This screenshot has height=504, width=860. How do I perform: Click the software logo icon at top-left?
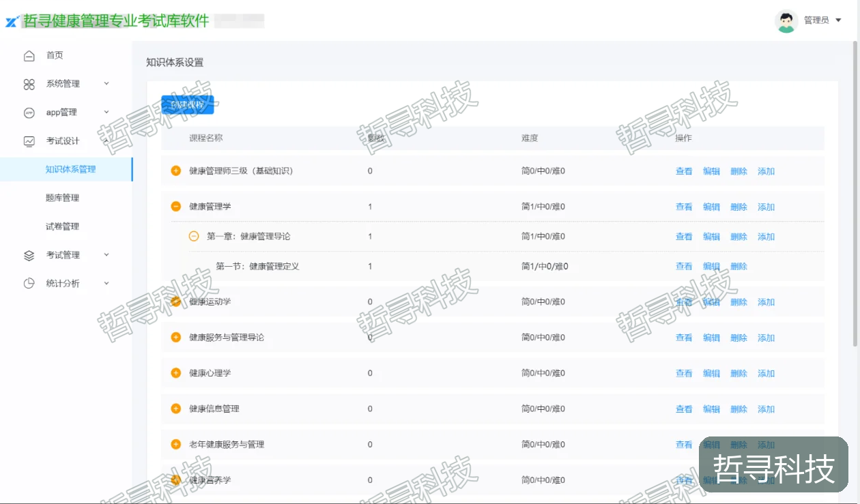(11, 22)
